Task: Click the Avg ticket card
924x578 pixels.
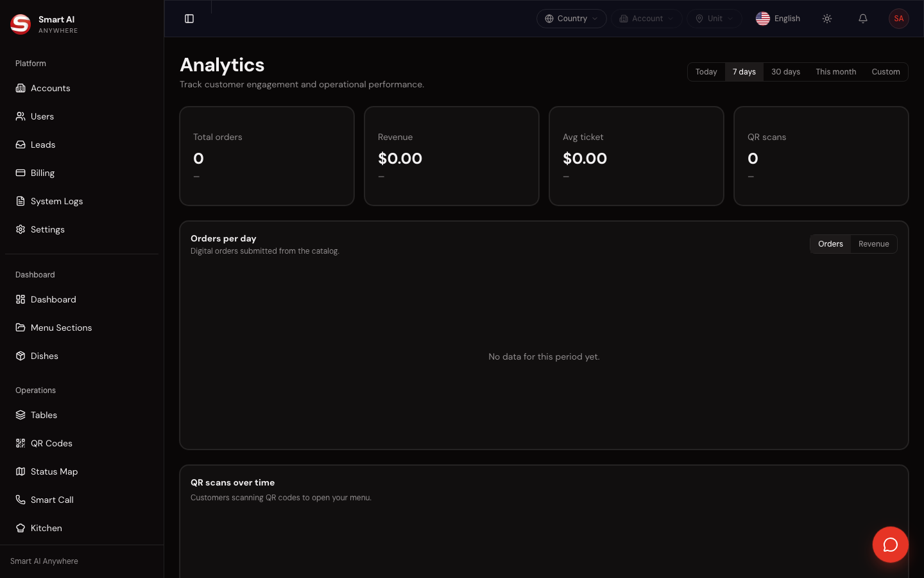Action: pos(637,156)
